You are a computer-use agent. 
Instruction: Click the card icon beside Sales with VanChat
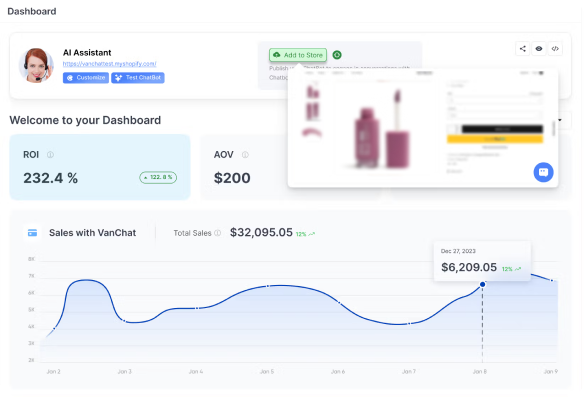32,233
